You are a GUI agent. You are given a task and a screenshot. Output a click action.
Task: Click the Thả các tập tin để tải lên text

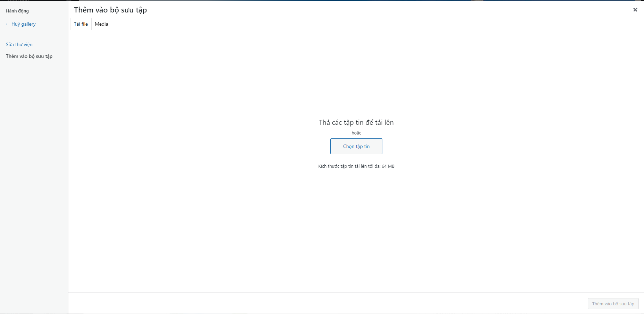tap(356, 122)
